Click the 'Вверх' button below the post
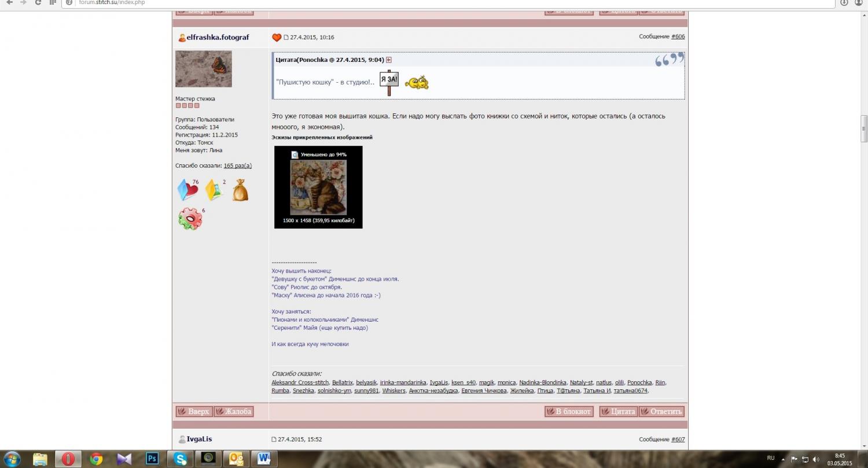The width and height of the screenshot is (868, 468). (194, 411)
